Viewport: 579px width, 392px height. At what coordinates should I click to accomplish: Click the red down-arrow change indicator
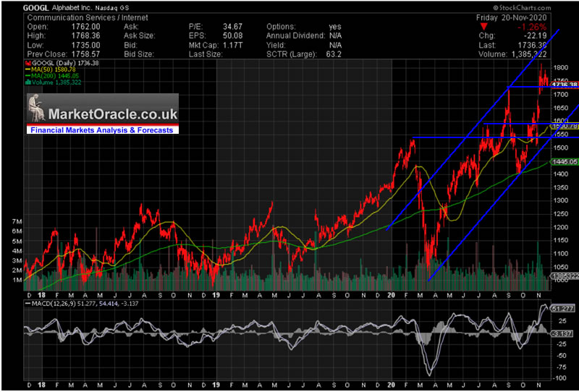click(483, 26)
